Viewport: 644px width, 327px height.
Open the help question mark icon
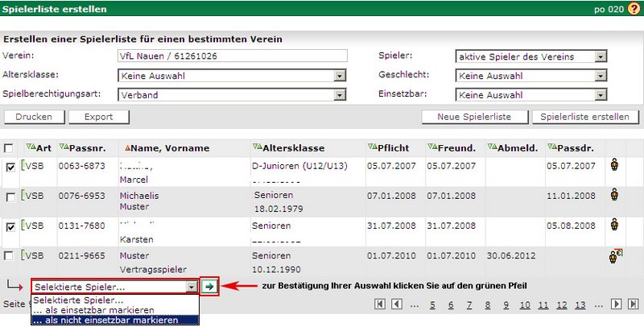pos(634,10)
